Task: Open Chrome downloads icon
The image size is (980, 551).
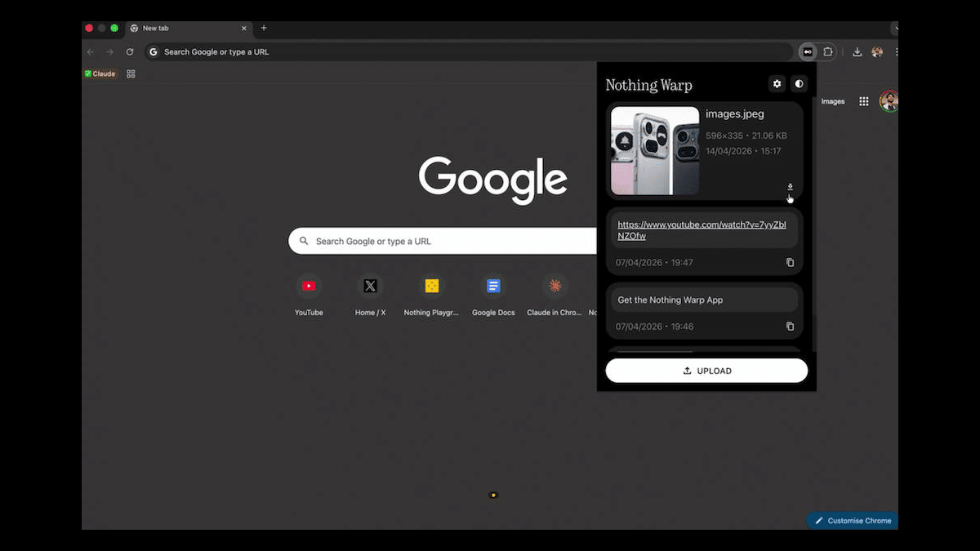Action: pyautogui.click(x=857, y=51)
